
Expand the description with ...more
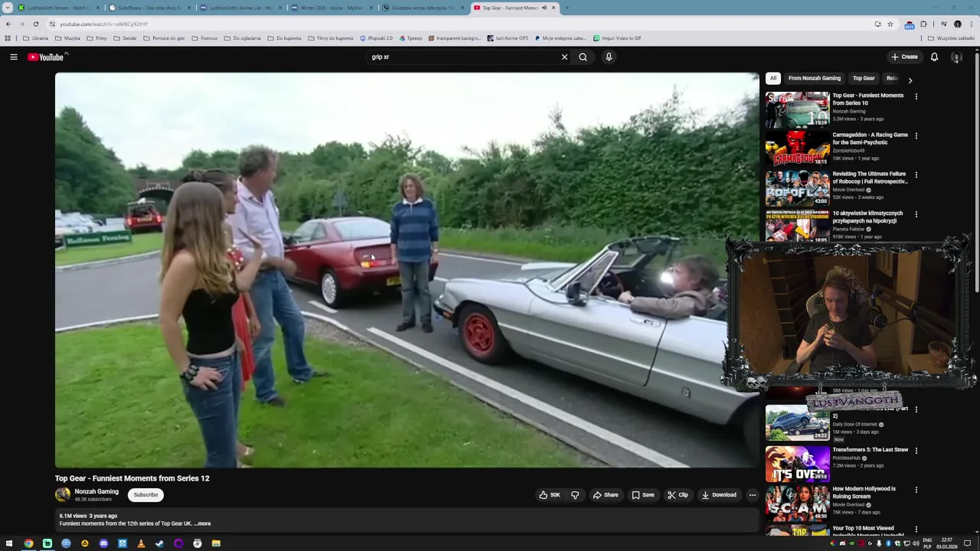pyautogui.click(x=202, y=523)
